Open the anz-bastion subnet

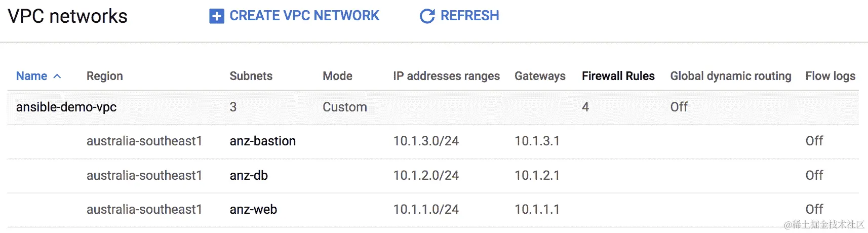point(262,141)
